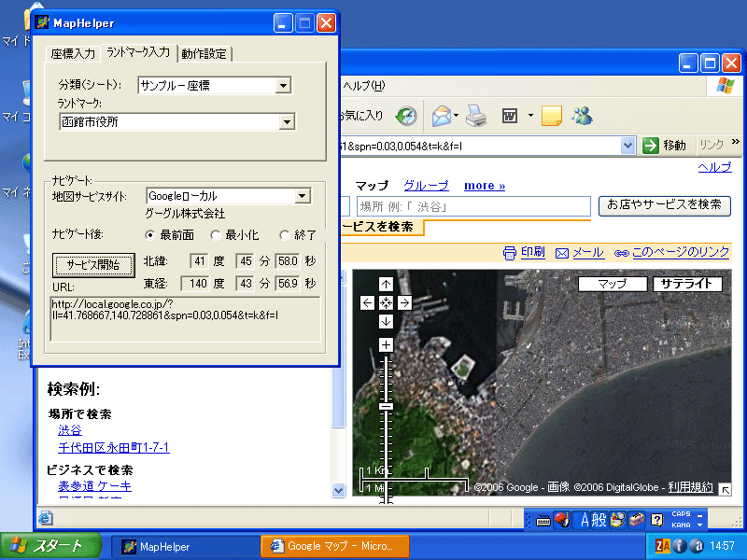Select the 終了 radio option
The height and width of the screenshot is (560, 747).
point(285,235)
